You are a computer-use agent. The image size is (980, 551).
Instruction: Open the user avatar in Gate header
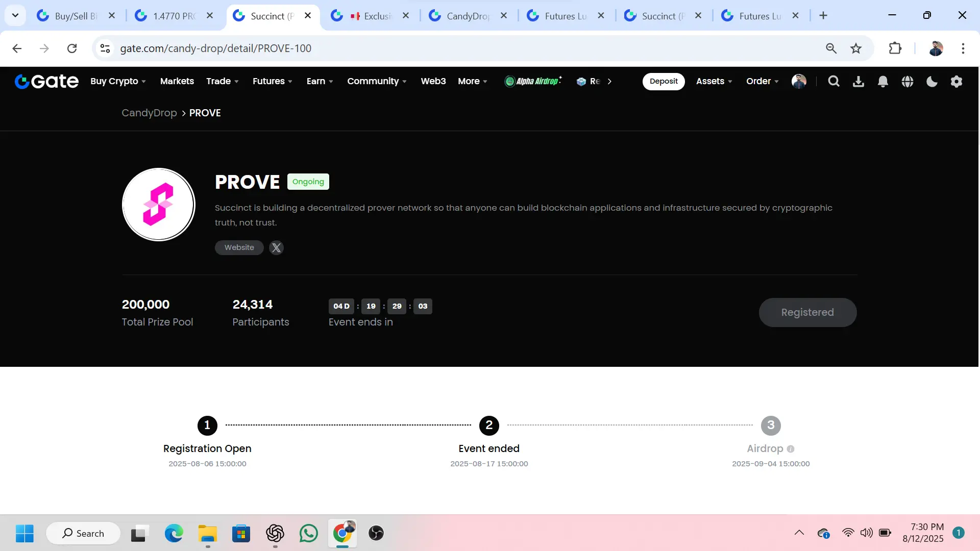[799, 81]
